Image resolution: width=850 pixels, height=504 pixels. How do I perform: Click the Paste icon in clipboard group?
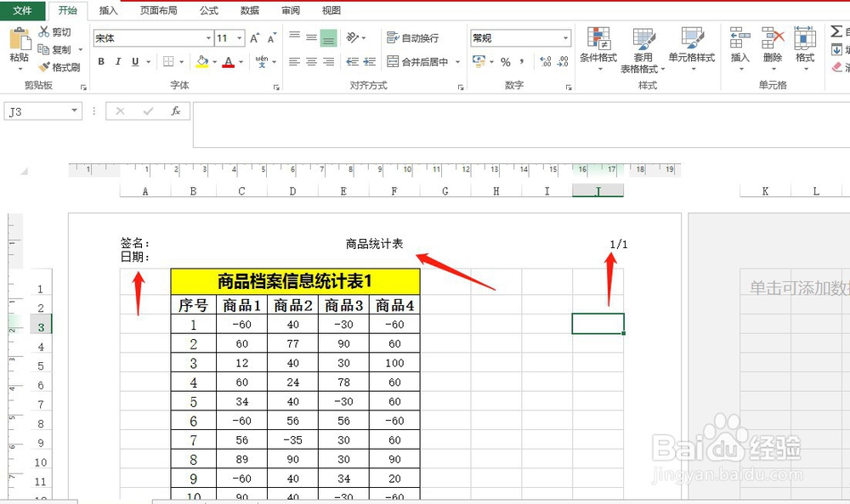(x=20, y=39)
